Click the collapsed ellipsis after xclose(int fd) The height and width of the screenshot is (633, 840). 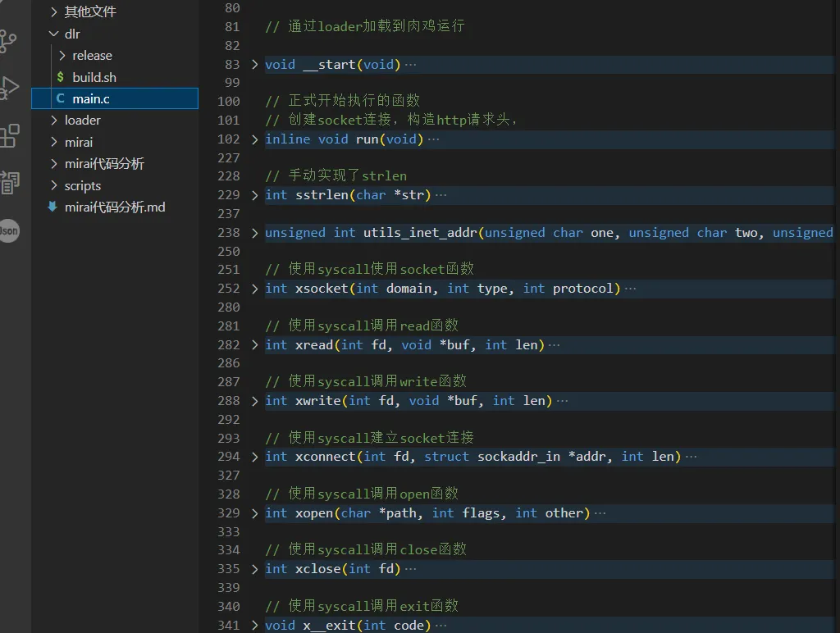[x=411, y=569]
